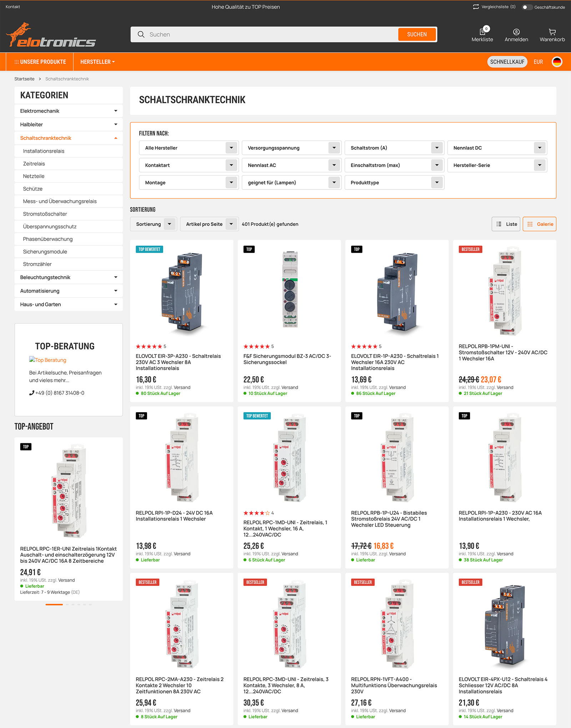The width and height of the screenshot is (571, 728).
Task: Open Zeitrelais subcategory
Action: click(x=69, y=163)
